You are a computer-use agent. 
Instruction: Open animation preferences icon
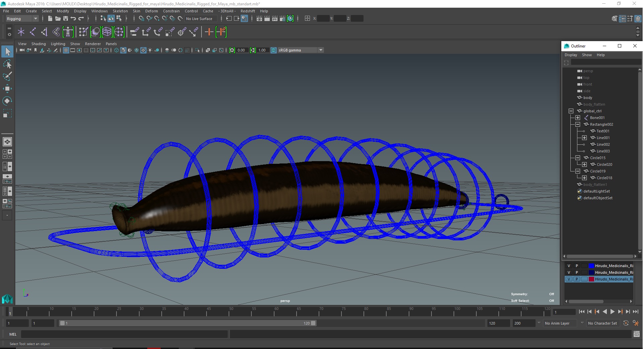point(635,323)
